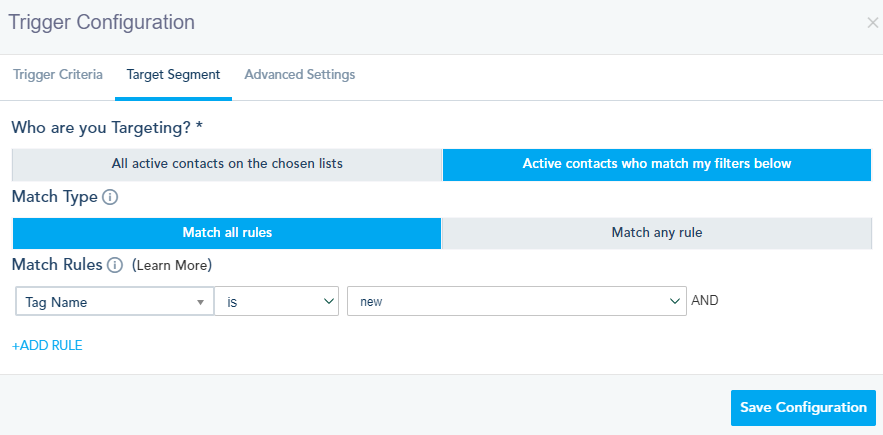Open the Advanced Settings tab
This screenshot has height=435, width=883.
(x=299, y=75)
